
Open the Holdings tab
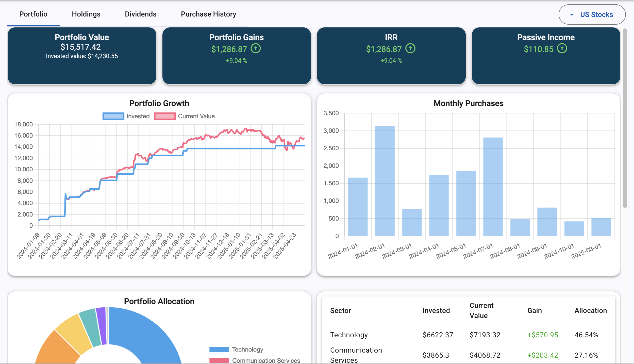[x=86, y=14]
